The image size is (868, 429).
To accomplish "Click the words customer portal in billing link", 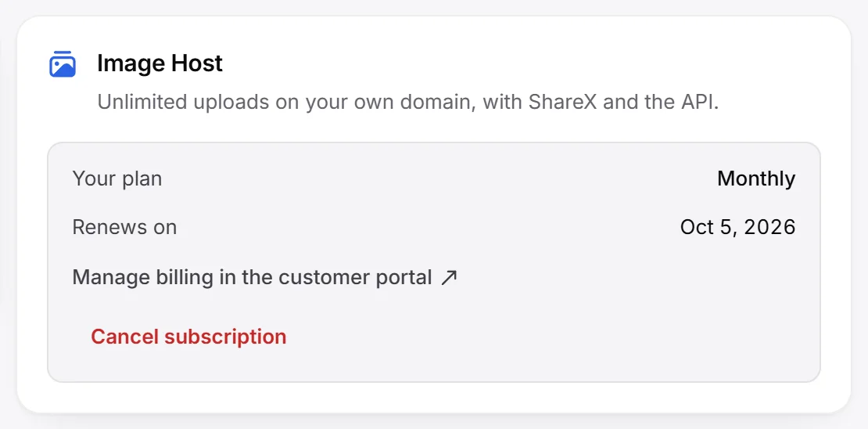I will click(355, 277).
